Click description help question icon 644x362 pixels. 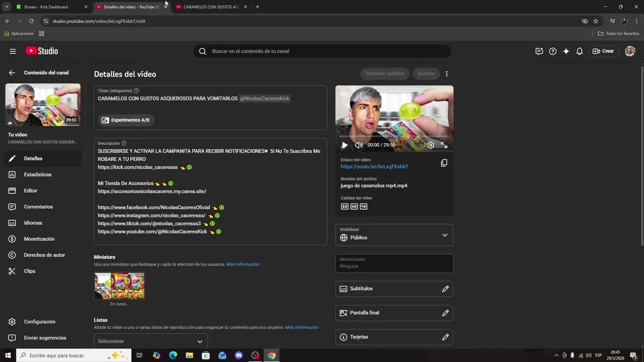click(124, 143)
